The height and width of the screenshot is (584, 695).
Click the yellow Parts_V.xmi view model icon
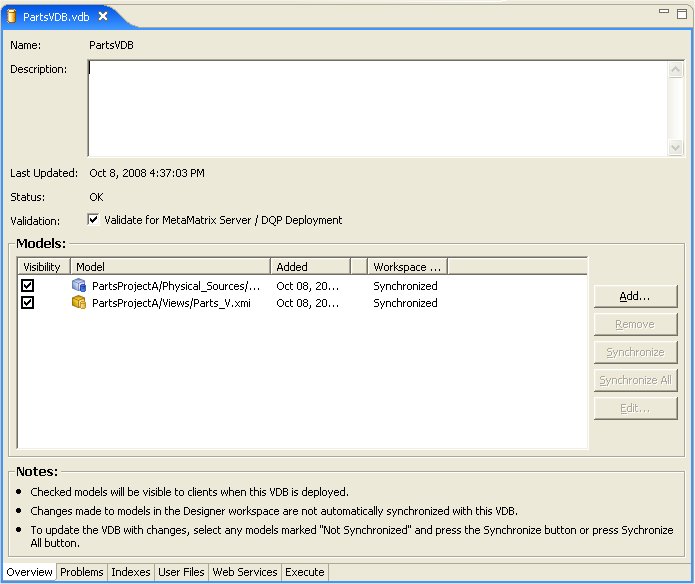79,303
